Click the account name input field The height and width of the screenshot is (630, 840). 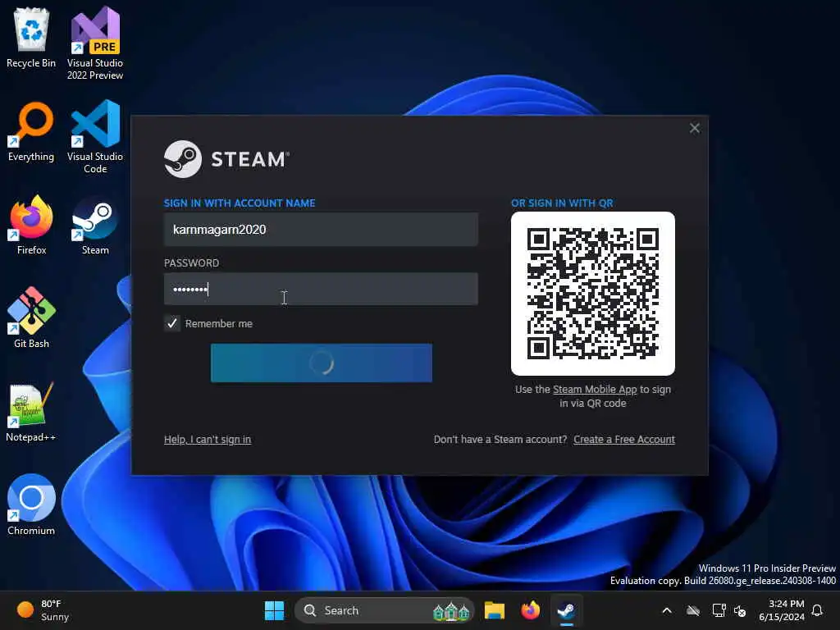(321, 230)
